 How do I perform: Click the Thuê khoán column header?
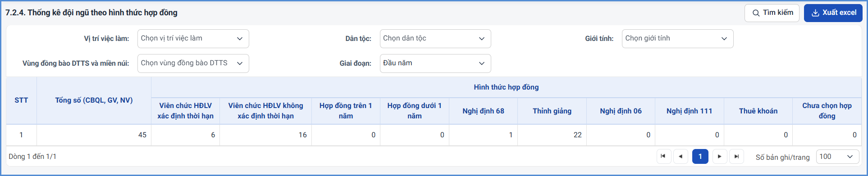758,111
